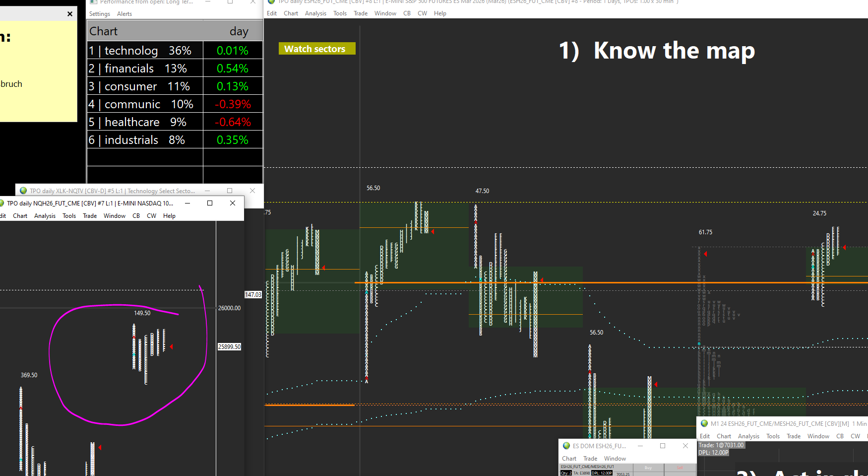Open Window menu in ES DOM window
The width and height of the screenshot is (868, 476).
[615, 459]
